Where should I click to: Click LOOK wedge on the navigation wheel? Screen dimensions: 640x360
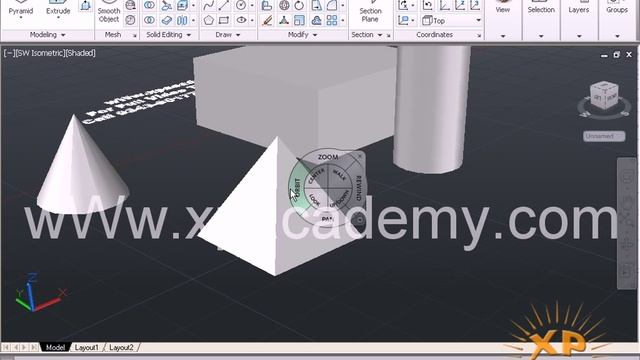(x=314, y=199)
